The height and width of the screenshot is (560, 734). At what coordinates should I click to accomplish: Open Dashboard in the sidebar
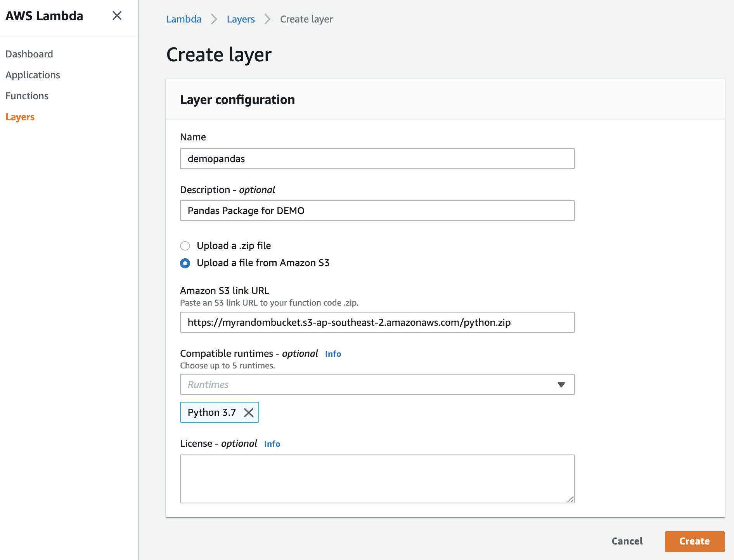click(29, 54)
